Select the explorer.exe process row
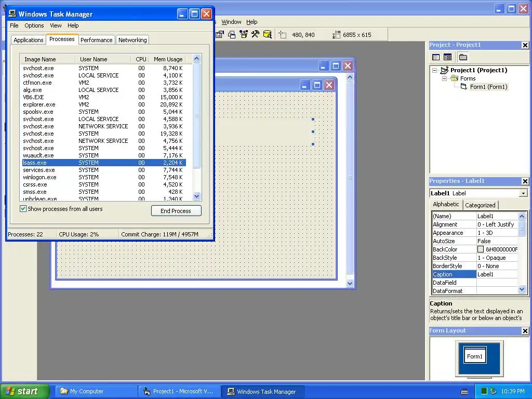Screen dimensions: 532x399 [104, 104]
